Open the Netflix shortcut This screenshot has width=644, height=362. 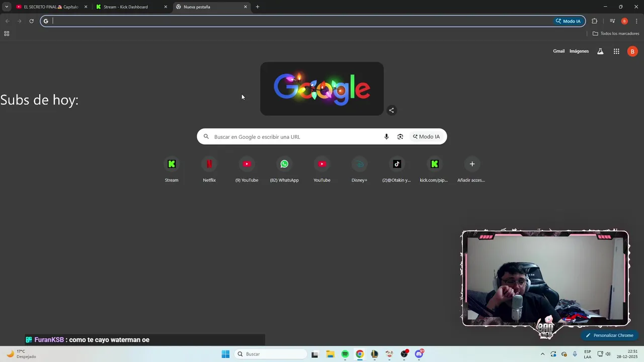209,169
